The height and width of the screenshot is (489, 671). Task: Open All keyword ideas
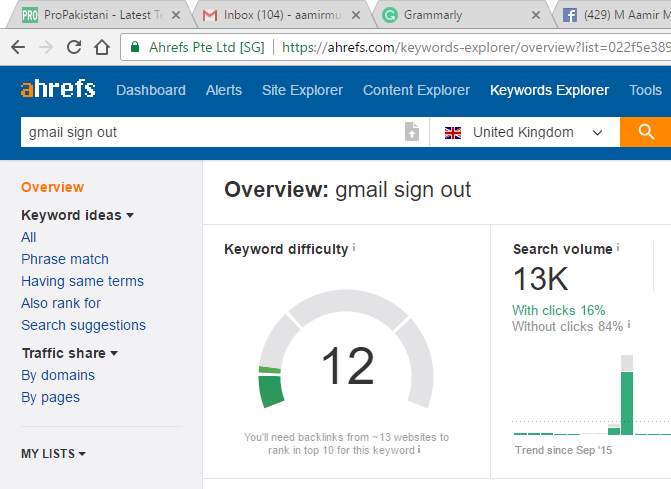pos(29,237)
